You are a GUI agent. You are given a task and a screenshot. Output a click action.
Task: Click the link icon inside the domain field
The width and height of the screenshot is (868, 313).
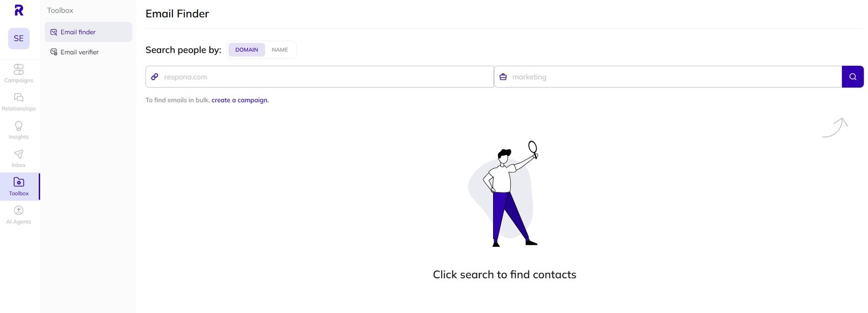tap(154, 76)
